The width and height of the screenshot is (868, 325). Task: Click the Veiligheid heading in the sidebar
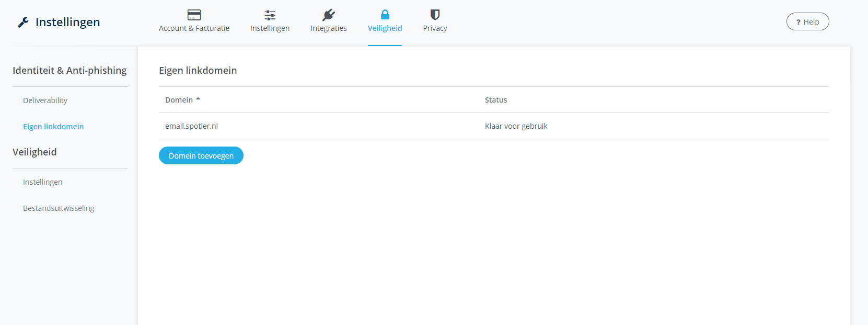pyautogui.click(x=34, y=152)
